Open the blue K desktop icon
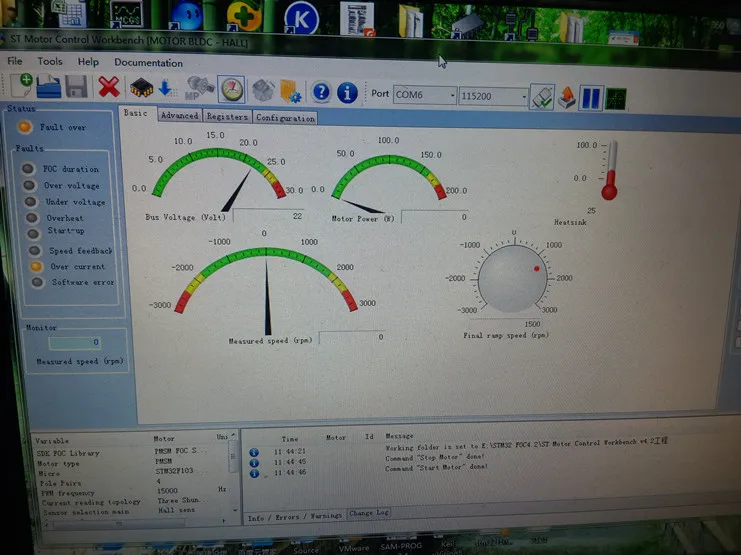Viewport: 741px width, 555px height. (x=301, y=18)
